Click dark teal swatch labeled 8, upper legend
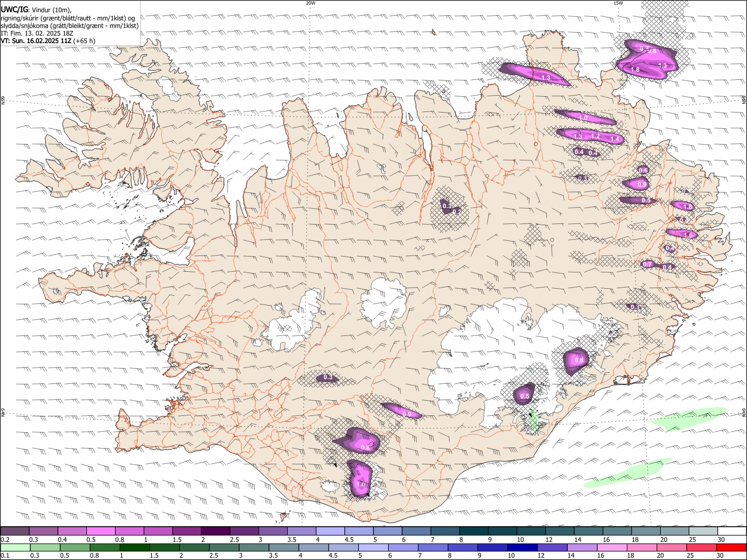Image resolution: width=747 pixels, height=560 pixels. tap(474, 531)
